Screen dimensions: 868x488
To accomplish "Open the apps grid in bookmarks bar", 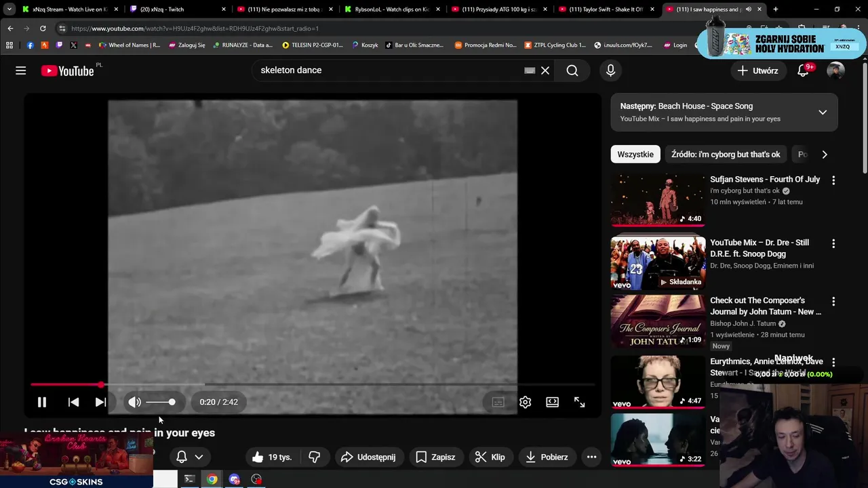I will [9, 45].
